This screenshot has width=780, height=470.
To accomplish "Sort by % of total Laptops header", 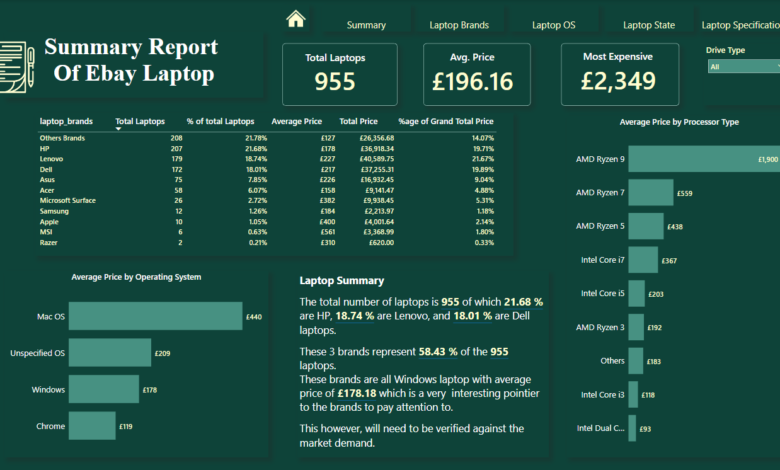I will tap(220, 121).
